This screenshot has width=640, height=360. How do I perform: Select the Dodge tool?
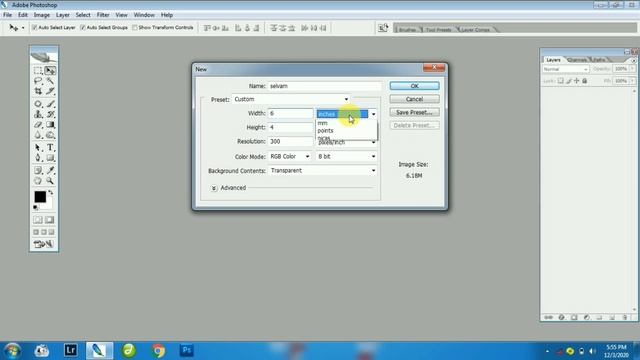(x=50, y=135)
